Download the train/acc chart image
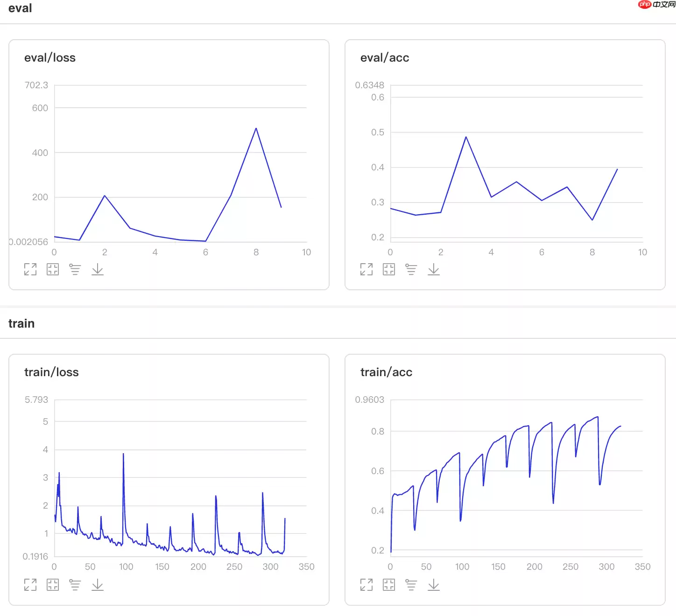Viewport: 676px width, 616px height. 434,585
